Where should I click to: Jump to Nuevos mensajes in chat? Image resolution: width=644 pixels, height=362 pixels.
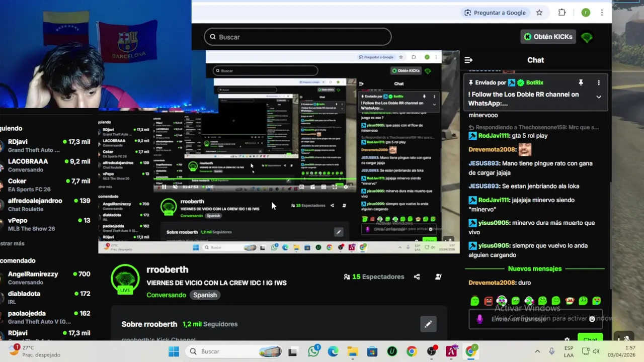pos(535,268)
